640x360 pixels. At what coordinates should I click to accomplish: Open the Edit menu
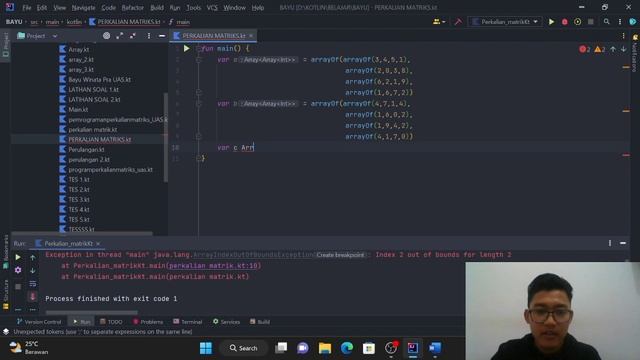[x=42, y=7]
